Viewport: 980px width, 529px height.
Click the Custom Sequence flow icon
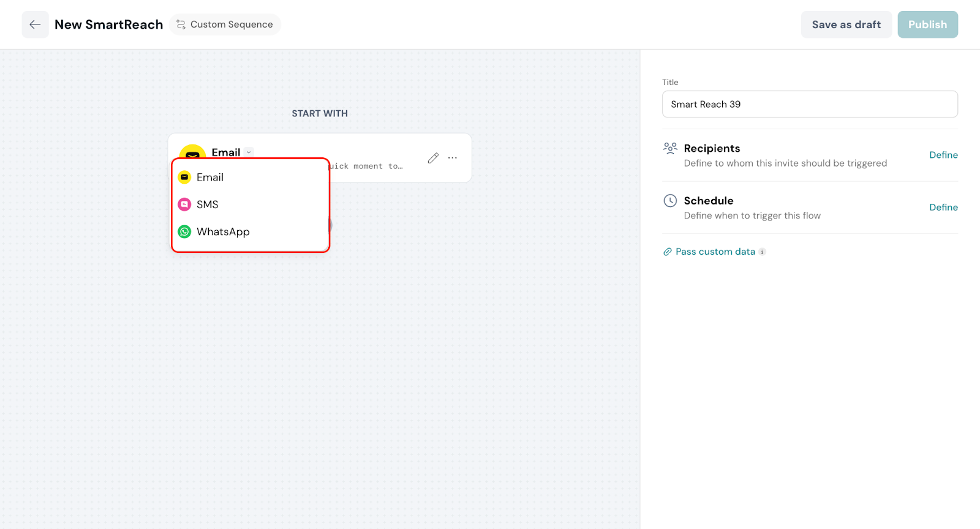[181, 24]
